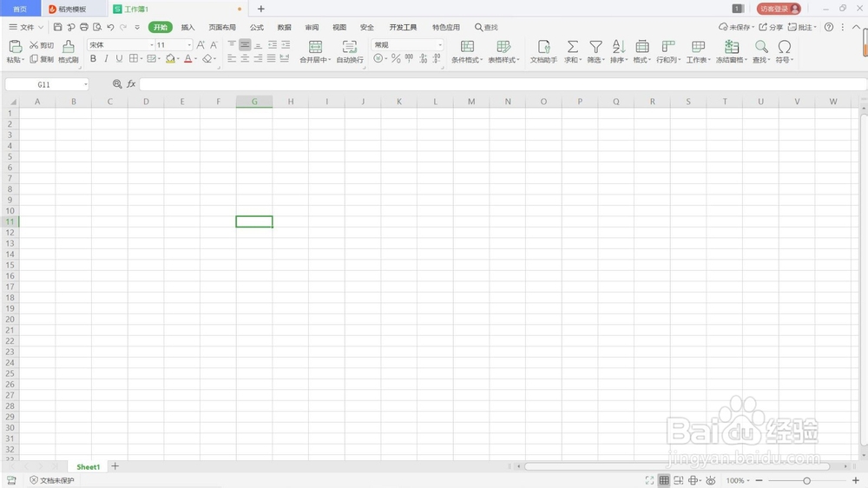Open the Data (数据) tab
The height and width of the screenshot is (488, 868).
(284, 27)
